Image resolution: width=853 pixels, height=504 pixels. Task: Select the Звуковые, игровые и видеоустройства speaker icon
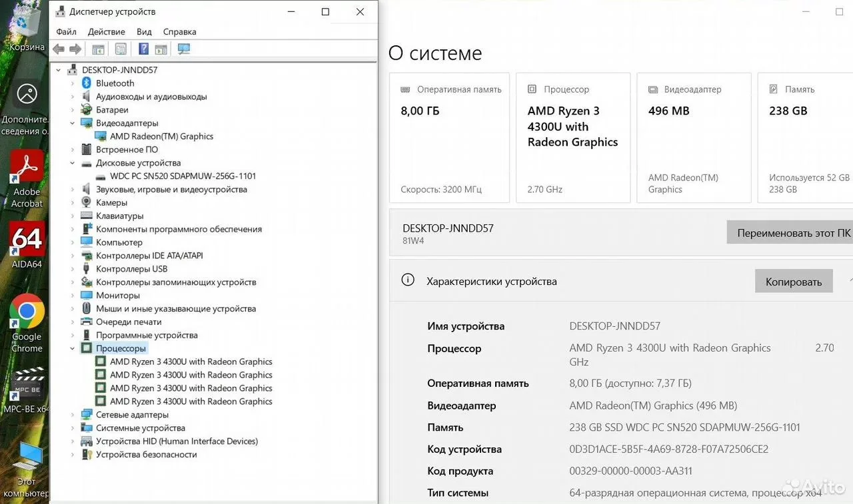86,189
